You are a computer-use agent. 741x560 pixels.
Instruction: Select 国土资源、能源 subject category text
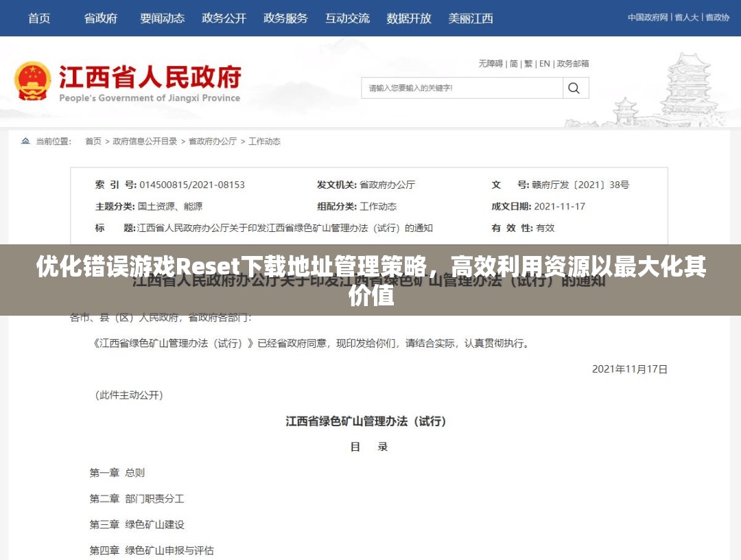pyautogui.click(x=170, y=207)
